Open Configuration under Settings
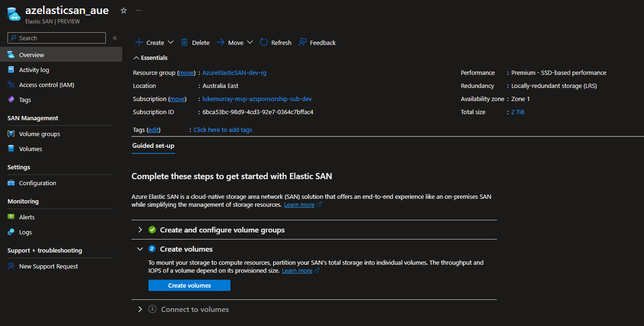Image resolution: width=644 pixels, height=326 pixels. (x=11, y=182)
